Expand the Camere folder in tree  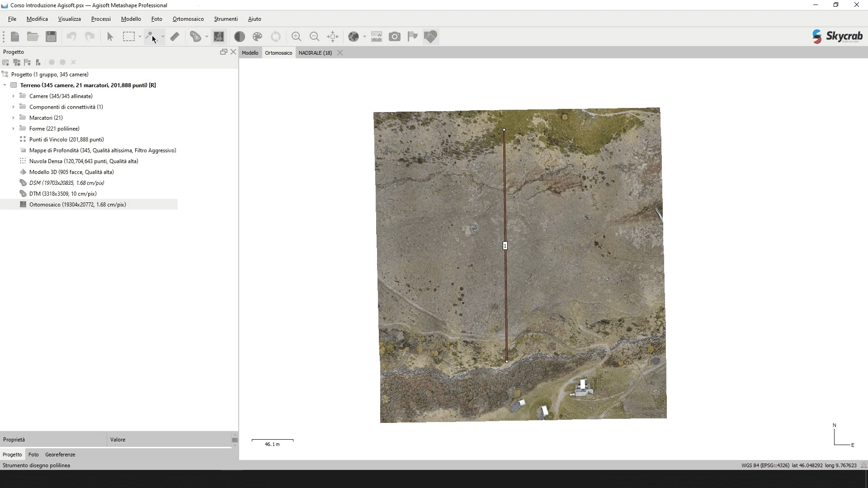[13, 96]
